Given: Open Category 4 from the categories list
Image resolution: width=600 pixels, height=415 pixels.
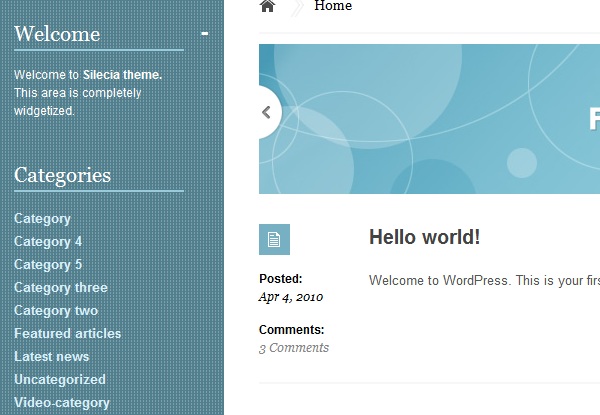Looking at the screenshot, I should 48,241.
